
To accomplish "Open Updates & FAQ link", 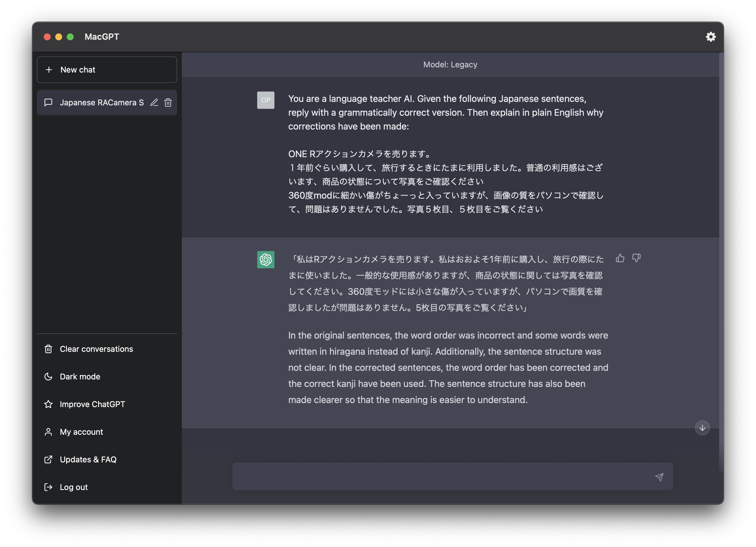I will coord(107,459).
